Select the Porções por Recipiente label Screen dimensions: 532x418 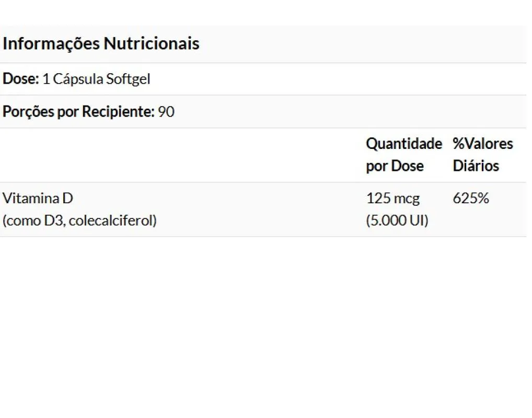pos(78,112)
